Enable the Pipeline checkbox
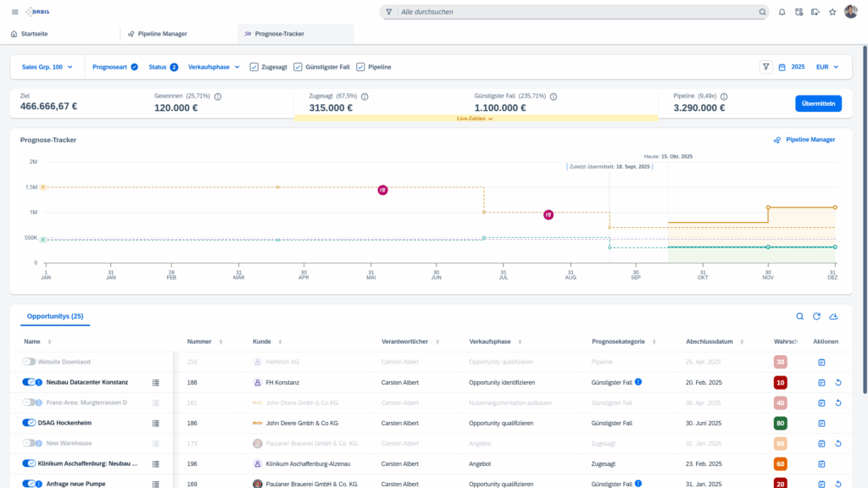This screenshot has height=488, width=868. tap(359, 67)
